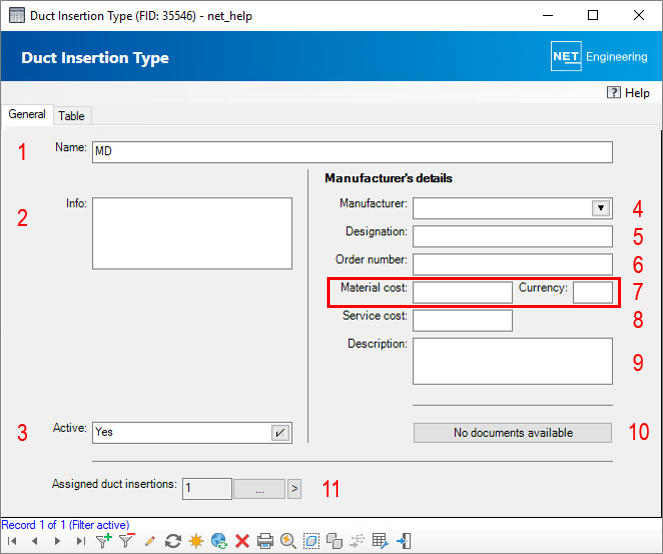Switch to the General tab
This screenshot has height=554, width=663.
click(27, 114)
